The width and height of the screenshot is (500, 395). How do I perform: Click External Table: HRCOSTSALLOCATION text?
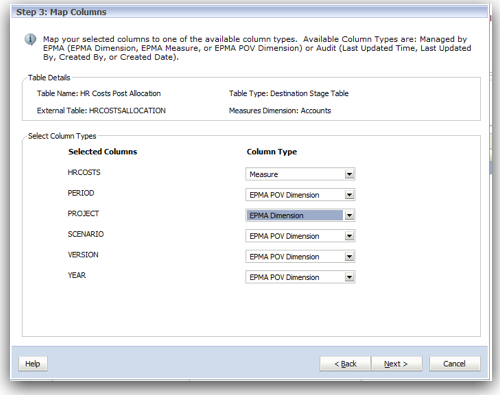[x=101, y=111]
